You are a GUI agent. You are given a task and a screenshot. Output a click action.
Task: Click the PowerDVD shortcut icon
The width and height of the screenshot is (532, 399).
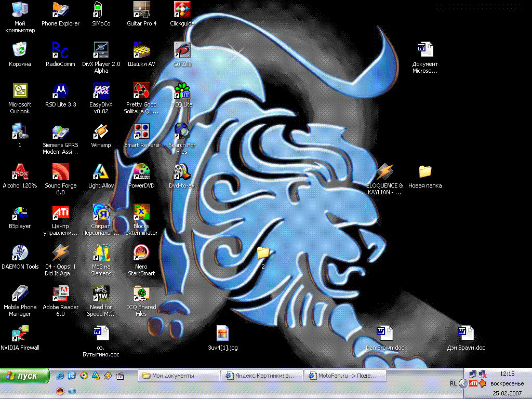(141, 171)
